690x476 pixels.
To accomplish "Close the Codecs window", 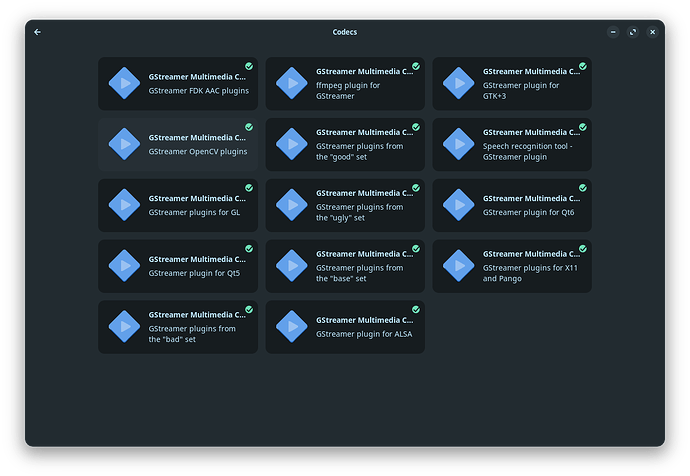I will coord(653,32).
